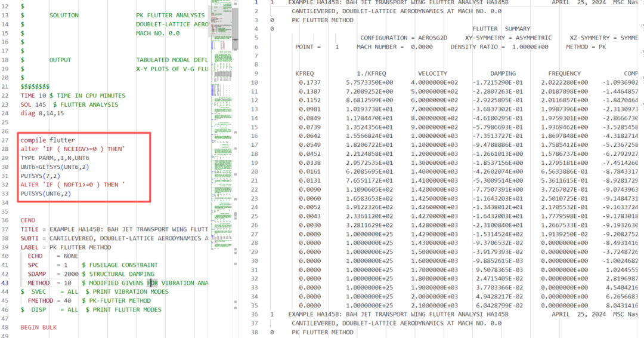Click the '1./KFREQ' column header
The height and width of the screenshot is (338, 644).
pyautogui.click(x=371, y=73)
